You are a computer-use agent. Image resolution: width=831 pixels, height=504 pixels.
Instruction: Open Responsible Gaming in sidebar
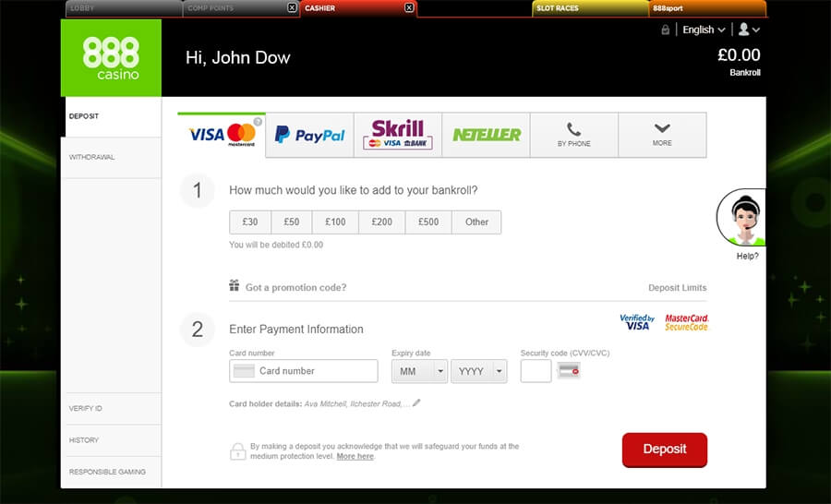(112, 473)
